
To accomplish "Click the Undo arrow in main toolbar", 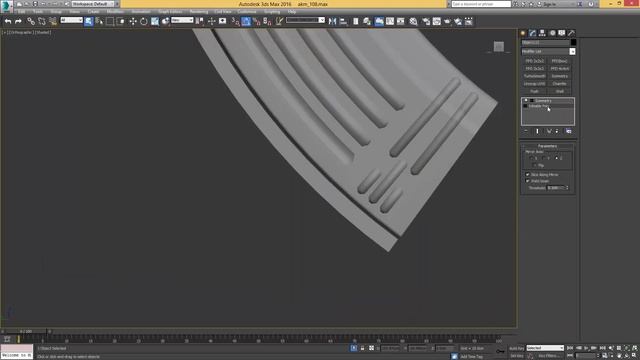I will click(x=8, y=21).
